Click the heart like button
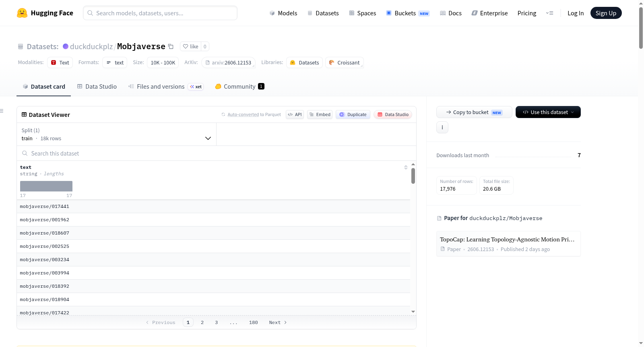Viewport: 644px width, 347px height. coord(190,46)
